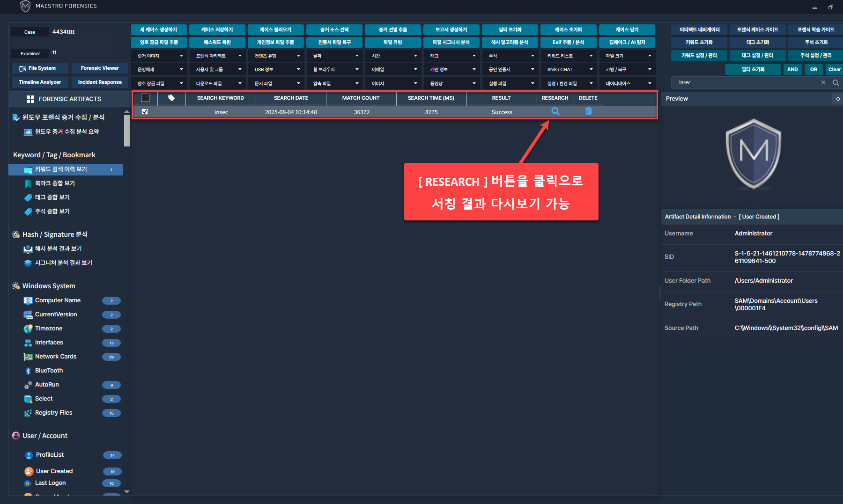Expand the SNS / CHAT dropdown
The height and width of the screenshot is (504, 843).
coord(569,69)
